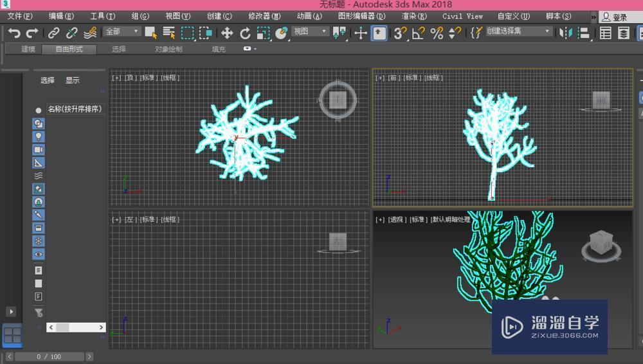The image size is (643, 364).
Task: Redo the last undone action
Action: pos(32,32)
